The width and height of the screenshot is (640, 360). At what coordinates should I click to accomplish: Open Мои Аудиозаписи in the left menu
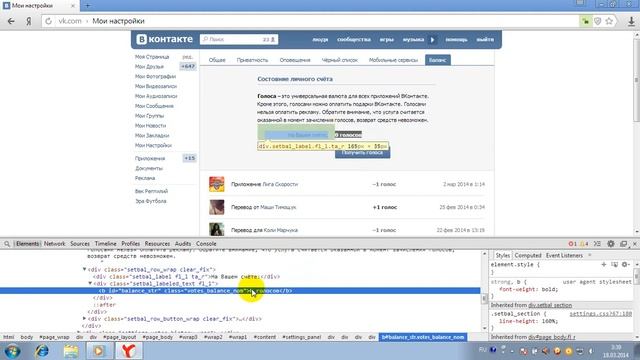coord(156,96)
